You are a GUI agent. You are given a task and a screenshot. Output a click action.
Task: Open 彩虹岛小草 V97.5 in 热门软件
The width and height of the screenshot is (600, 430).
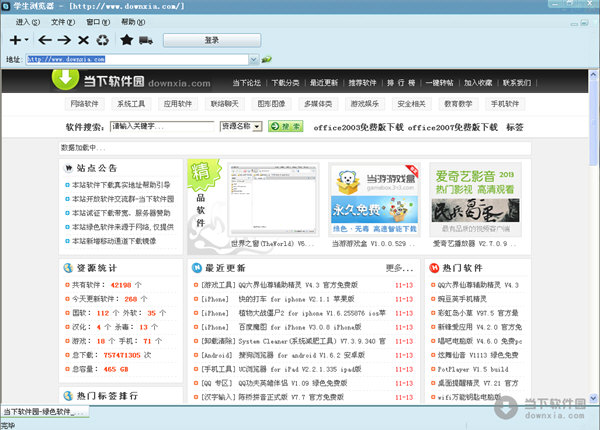coord(478,313)
